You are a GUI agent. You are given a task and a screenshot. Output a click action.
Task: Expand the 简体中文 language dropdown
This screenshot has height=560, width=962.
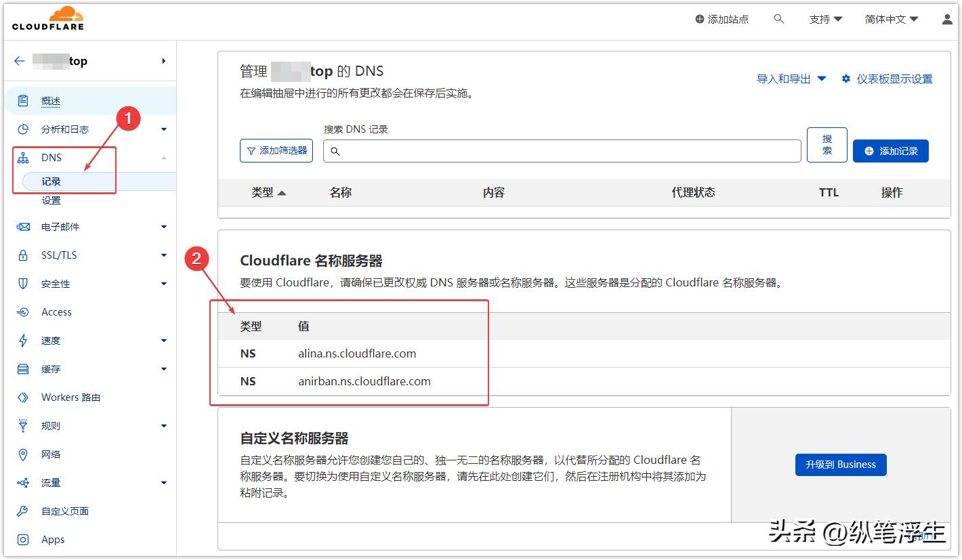tap(891, 20)
